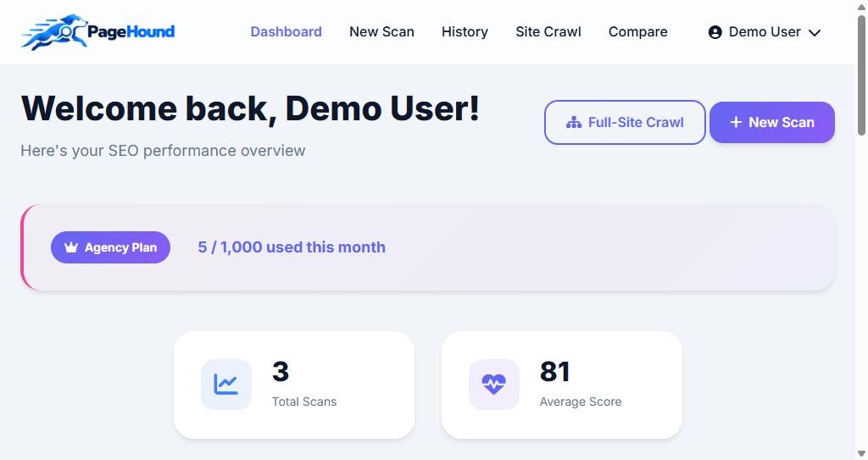The height and width of the screenshot is (460, 868).
Task: Click the 'Total Scans' label
Action: 304,402
